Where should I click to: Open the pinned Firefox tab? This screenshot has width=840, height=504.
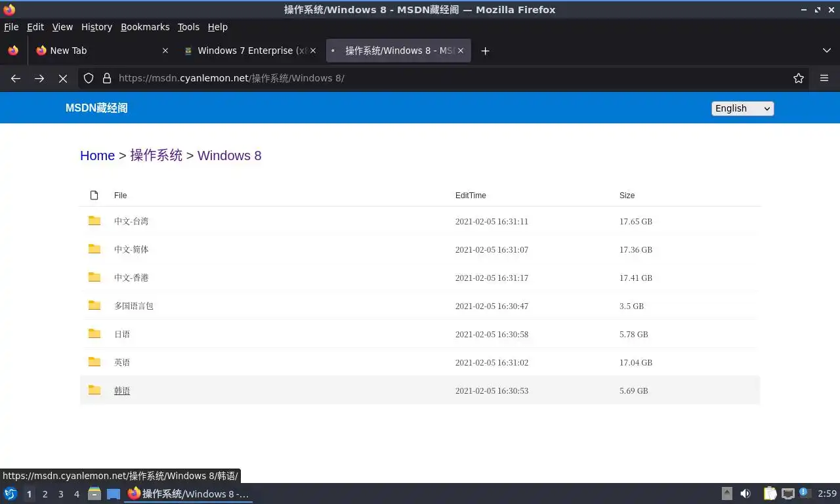[13, 51]
